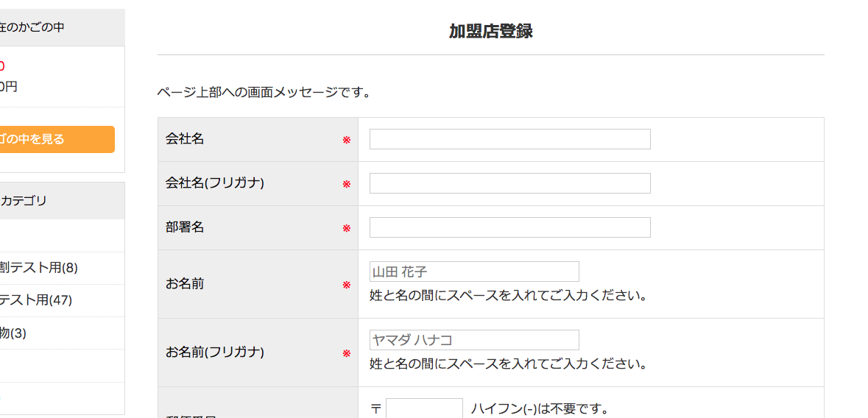Viewport: 868px width, 418px height.
Task: Click the かごの中 cart panel header
Action: [x=32, y=27]
